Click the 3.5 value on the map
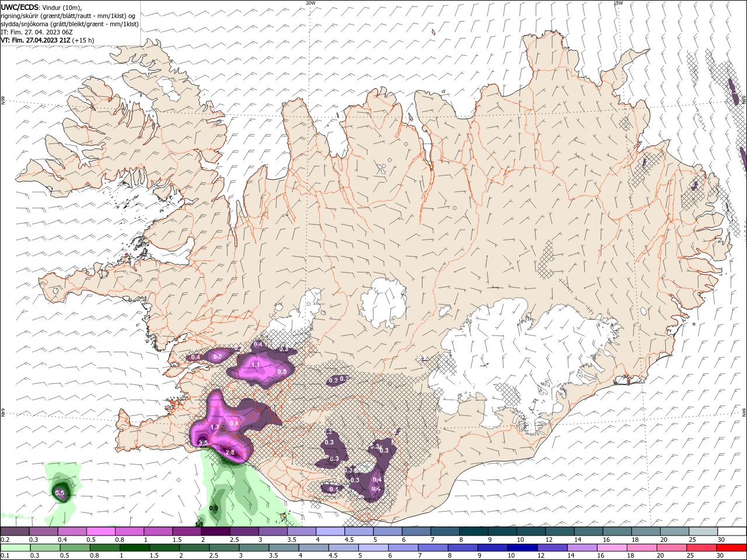This screenshot has height=560, width=747. [203, 443]
